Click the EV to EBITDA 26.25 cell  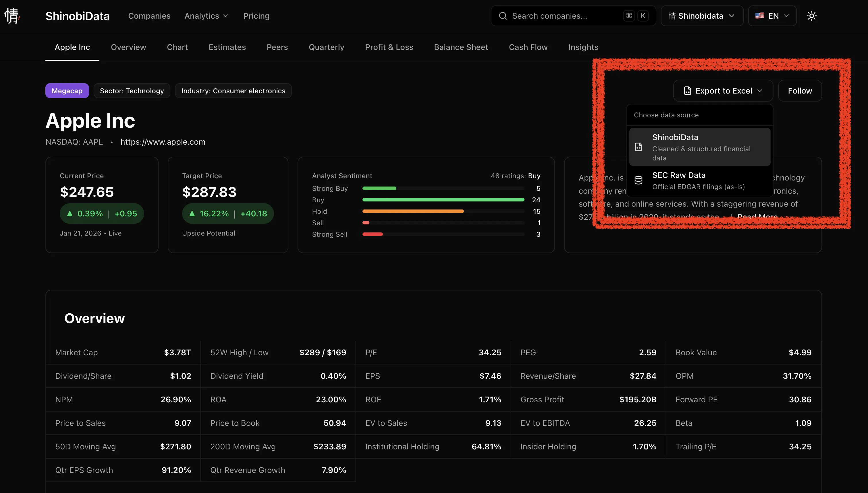coord(589,423)
